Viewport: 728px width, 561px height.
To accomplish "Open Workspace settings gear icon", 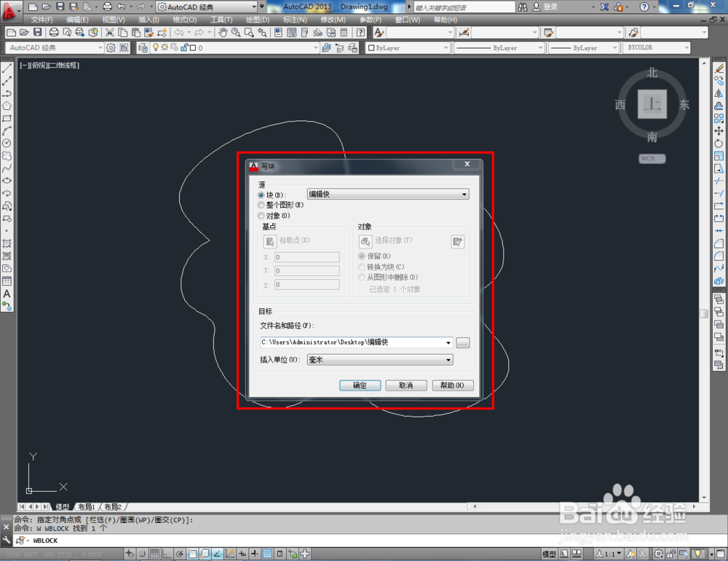I will [111, 47].
